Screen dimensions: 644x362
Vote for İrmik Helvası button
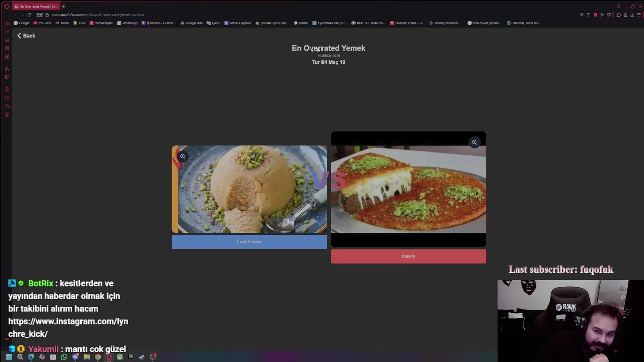249,242
